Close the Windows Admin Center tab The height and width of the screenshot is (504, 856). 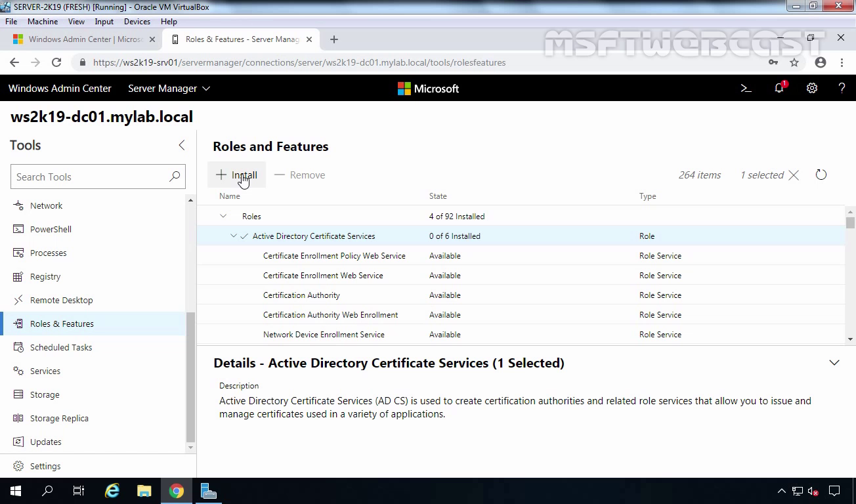[152, 39]
